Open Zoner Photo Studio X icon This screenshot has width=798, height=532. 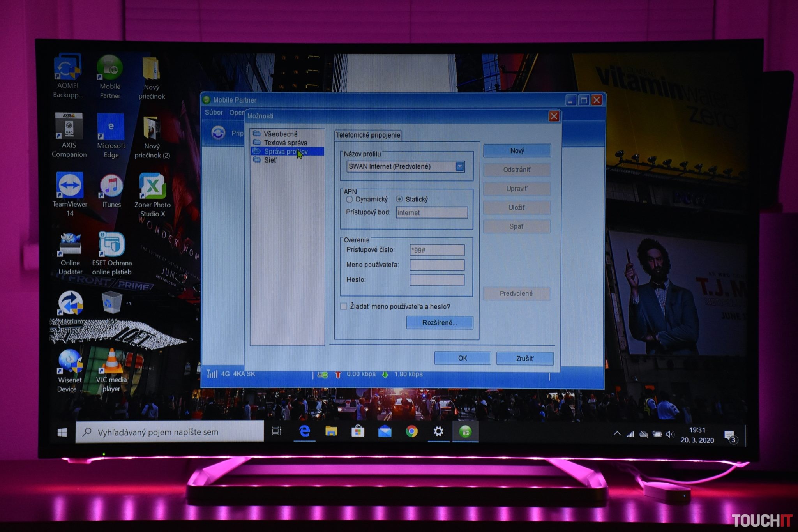coord(152,186)
